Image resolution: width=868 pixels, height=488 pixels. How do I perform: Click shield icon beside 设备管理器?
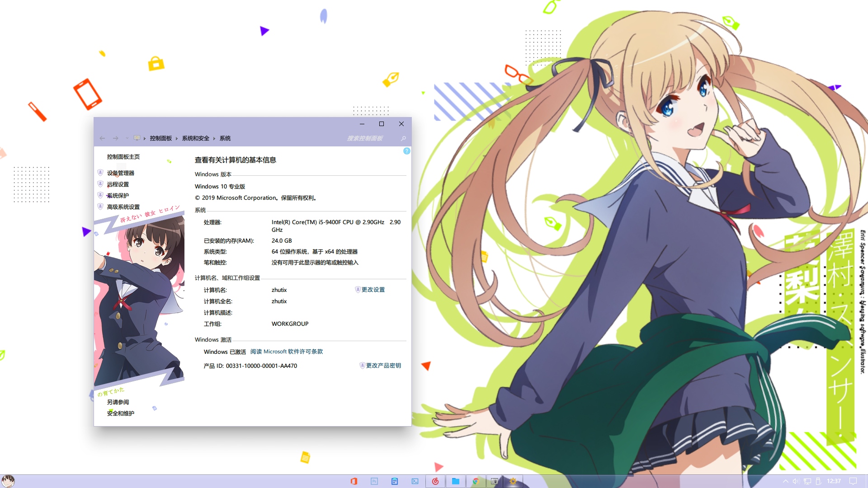(x=100, y=173)
